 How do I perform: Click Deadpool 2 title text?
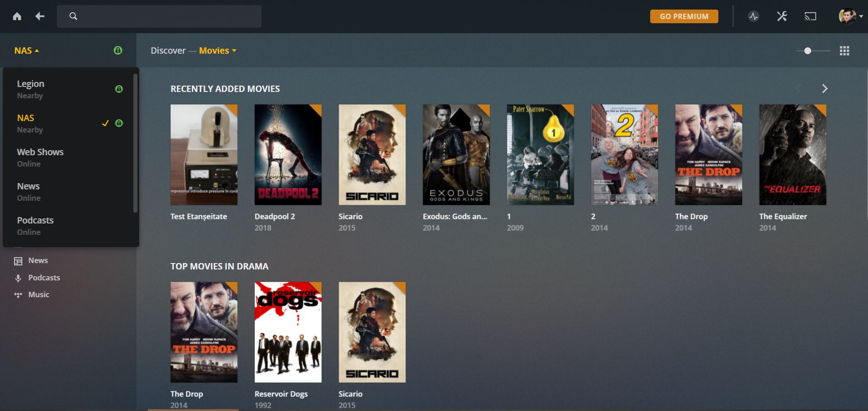pos(275,217)
